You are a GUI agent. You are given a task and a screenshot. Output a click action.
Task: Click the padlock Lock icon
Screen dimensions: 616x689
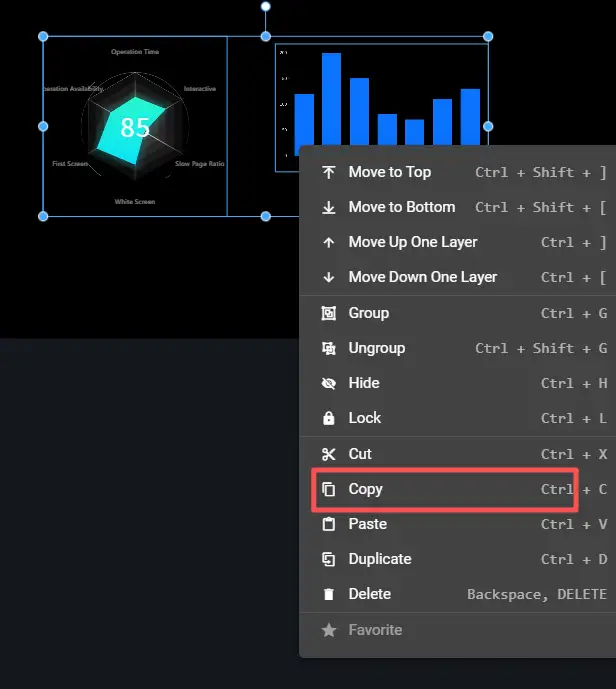(x=328, y=418)
